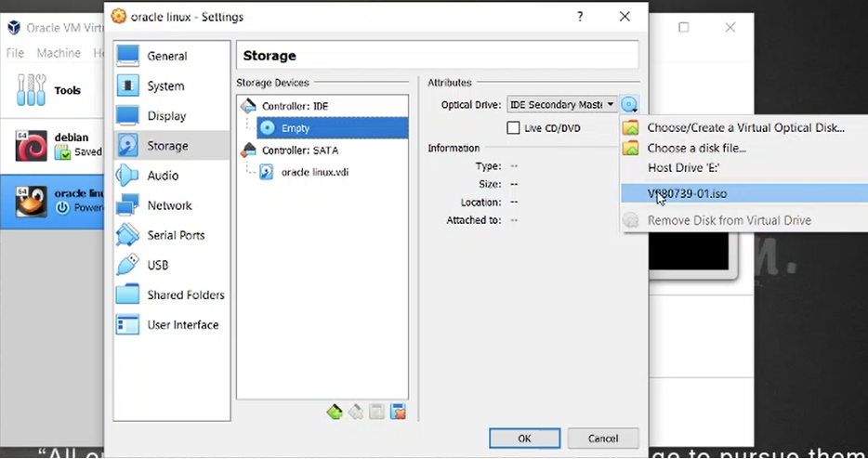Select the oracle linux.vdi disk

coord(315,172)
